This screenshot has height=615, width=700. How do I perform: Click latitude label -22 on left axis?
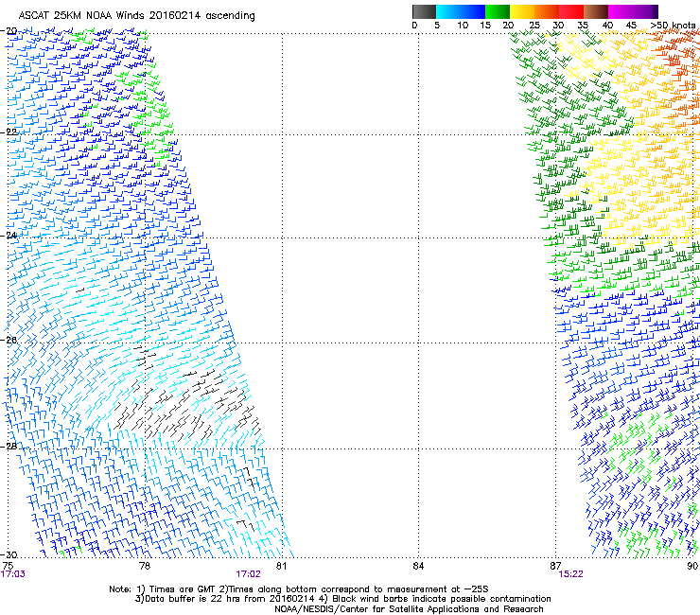[x=9, y=132]
